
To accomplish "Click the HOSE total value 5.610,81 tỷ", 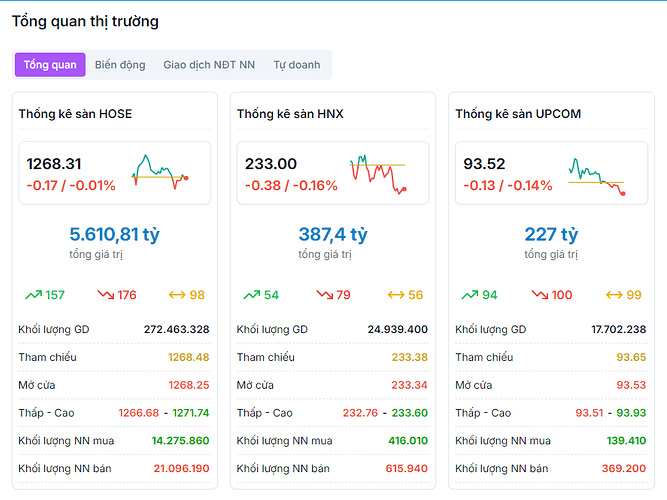I will [x=115, y=235].
